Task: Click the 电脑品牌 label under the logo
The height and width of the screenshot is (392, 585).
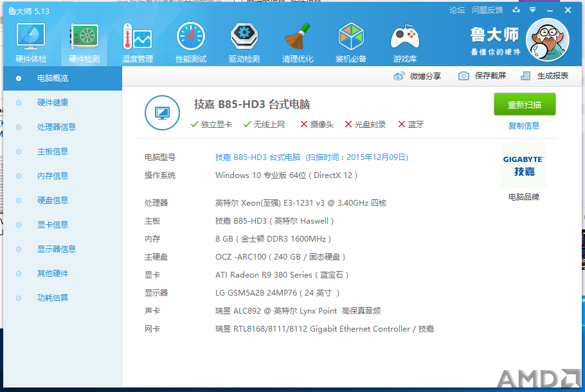Action: click(524, 197)
